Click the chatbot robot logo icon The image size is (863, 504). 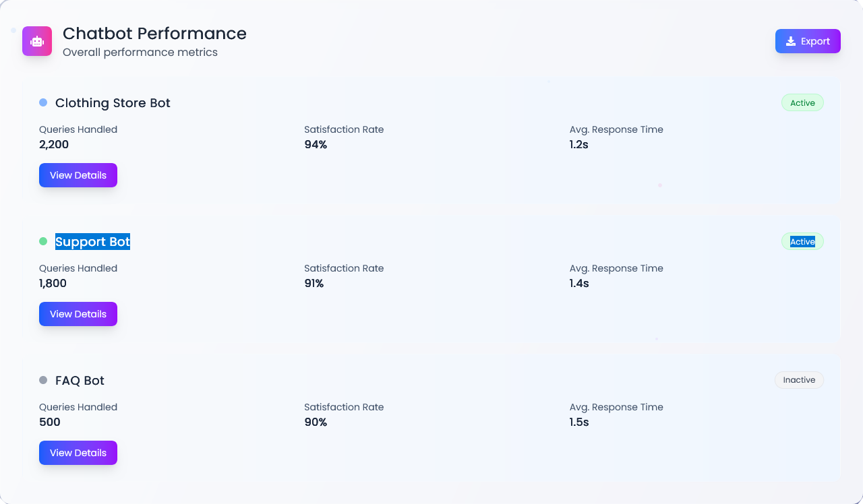[x=37, y=41]
